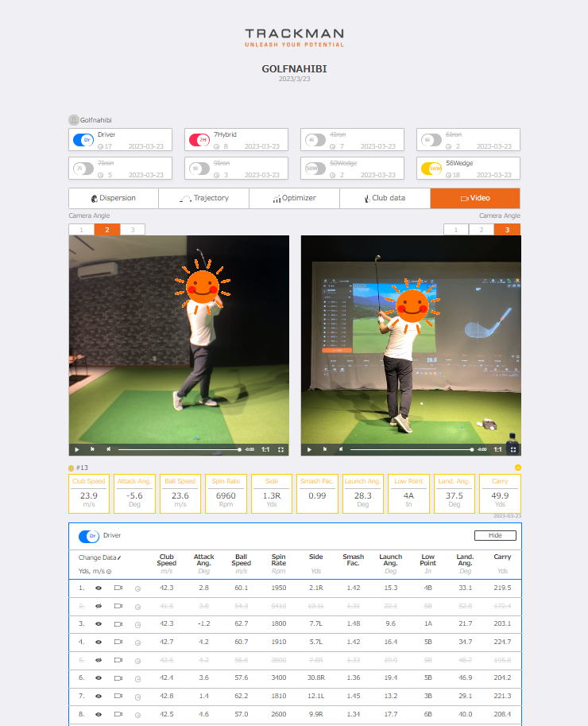This screenshot has width=588, height=726.
Task: Toggle the 7Hybrid club switch
Action: tap(199, 140)
